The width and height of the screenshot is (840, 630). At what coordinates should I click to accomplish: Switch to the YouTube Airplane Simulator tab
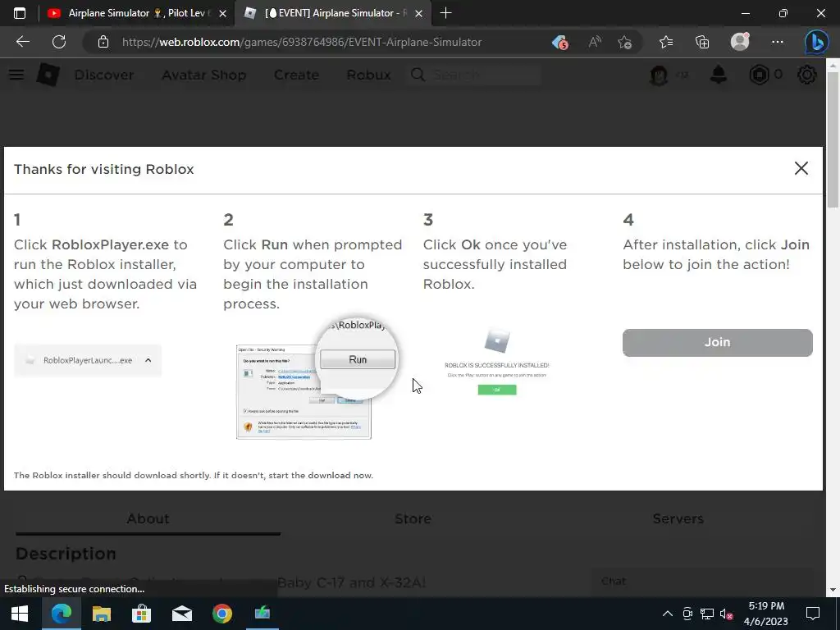click(x=138, y=13)
